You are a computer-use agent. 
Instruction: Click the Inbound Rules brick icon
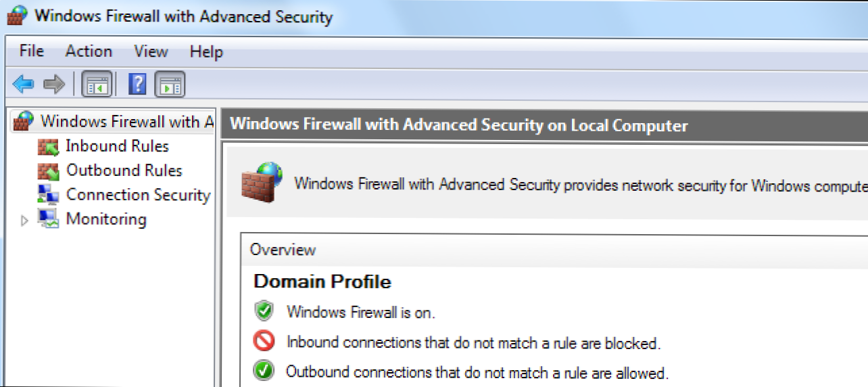point(49,146)
